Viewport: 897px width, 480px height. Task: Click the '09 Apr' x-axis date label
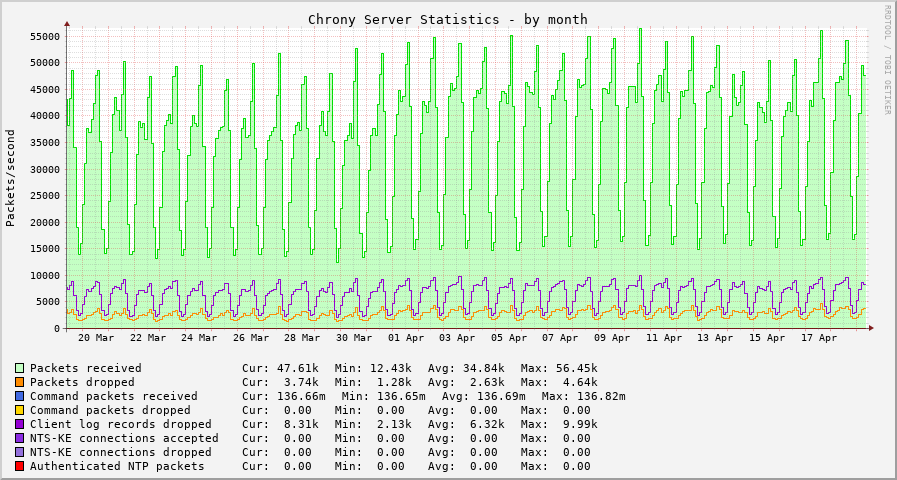(613, 338)
